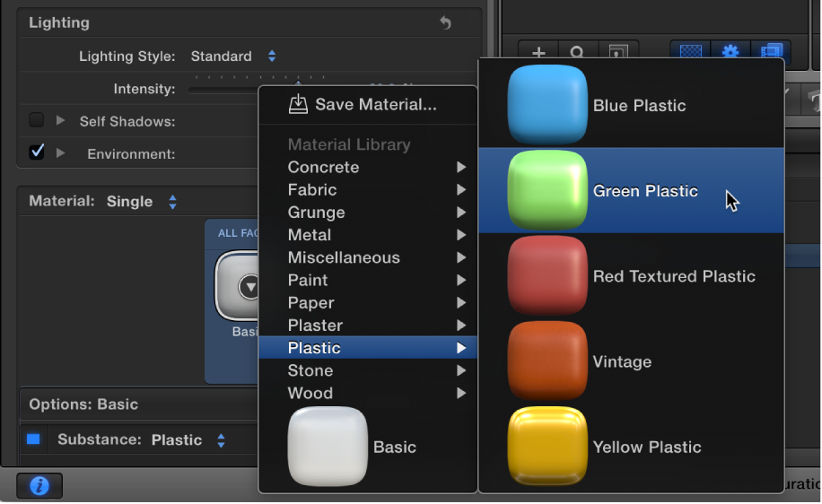This screenshot has width=822, height=504.
Task: Click the plus add button in toolbar
Action: tap(538, 53)
